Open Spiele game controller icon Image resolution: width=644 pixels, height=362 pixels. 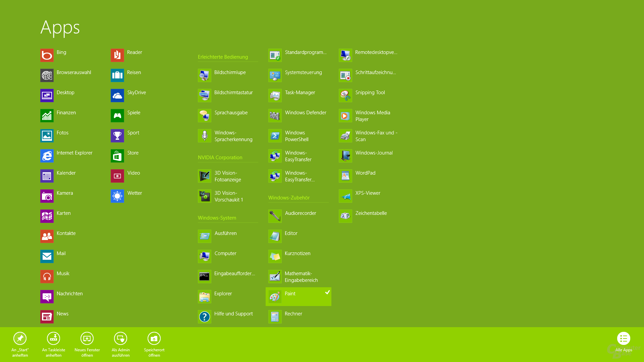(117, 116)
